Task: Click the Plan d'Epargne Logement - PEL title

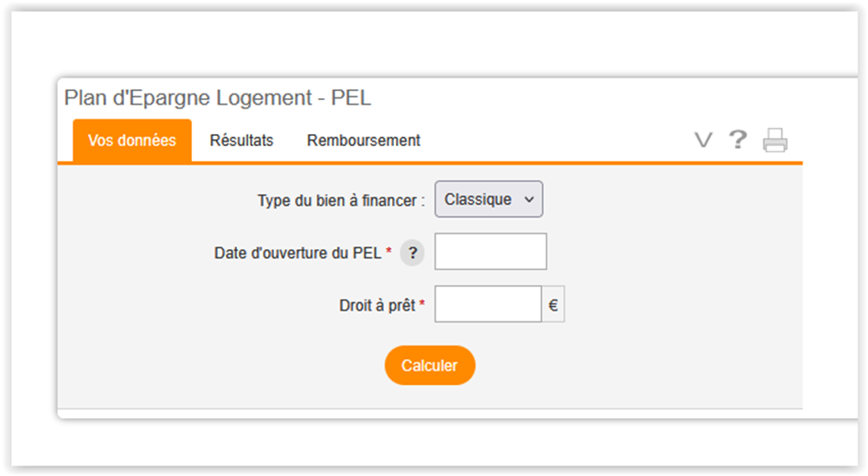Action: (x=218, y=97)
